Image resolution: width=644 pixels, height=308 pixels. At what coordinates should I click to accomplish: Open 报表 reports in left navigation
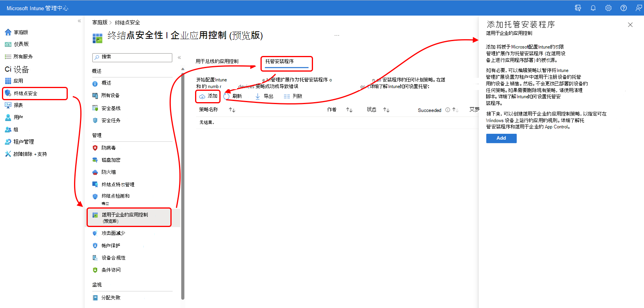(x=14, y=105)
